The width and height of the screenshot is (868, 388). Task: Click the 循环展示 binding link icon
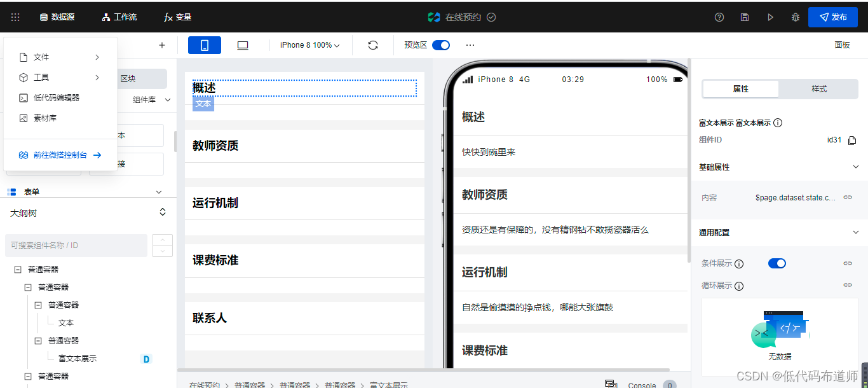pyautogui.click(x=848, y=285)
